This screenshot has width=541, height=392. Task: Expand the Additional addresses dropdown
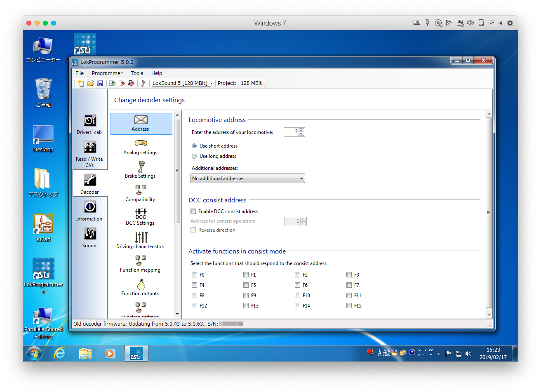pyautogui.click(x=248, y=178)
